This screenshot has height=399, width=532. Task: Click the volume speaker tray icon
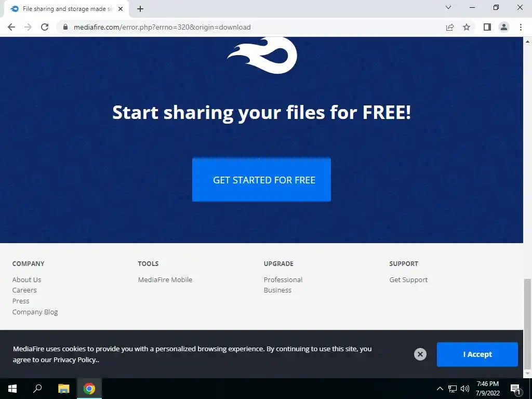pos(465,389)
